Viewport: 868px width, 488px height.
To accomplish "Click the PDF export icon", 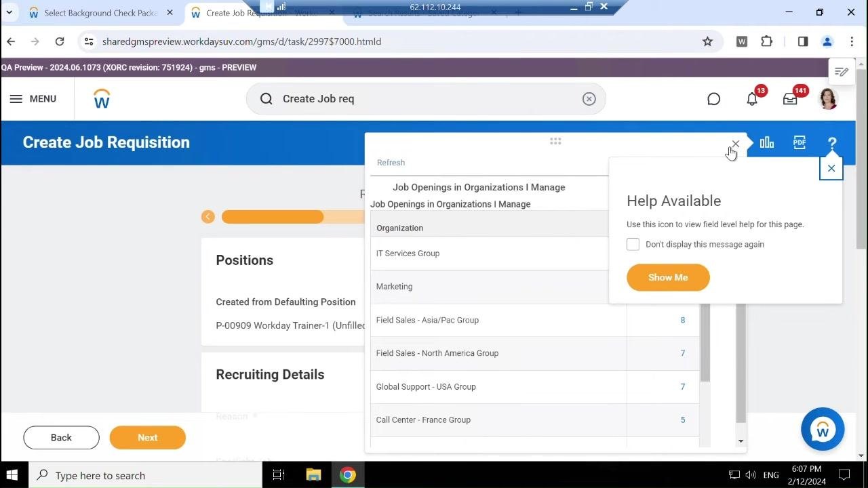I will point(800,142).
